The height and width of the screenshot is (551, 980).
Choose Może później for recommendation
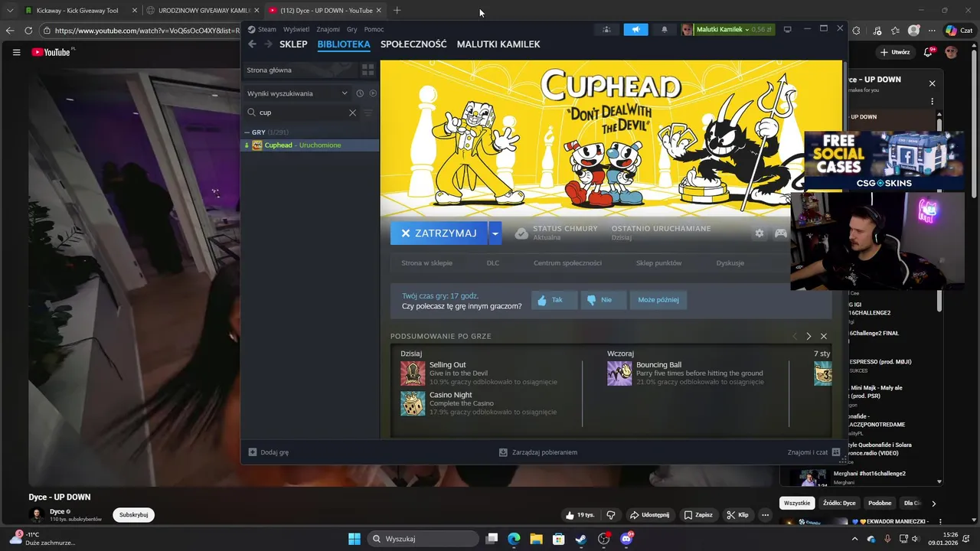tap(658, 300)
